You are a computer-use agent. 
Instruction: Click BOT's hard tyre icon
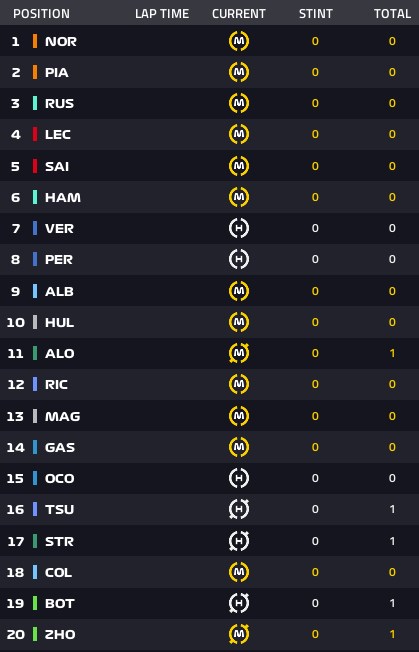(x=239, y=603)
